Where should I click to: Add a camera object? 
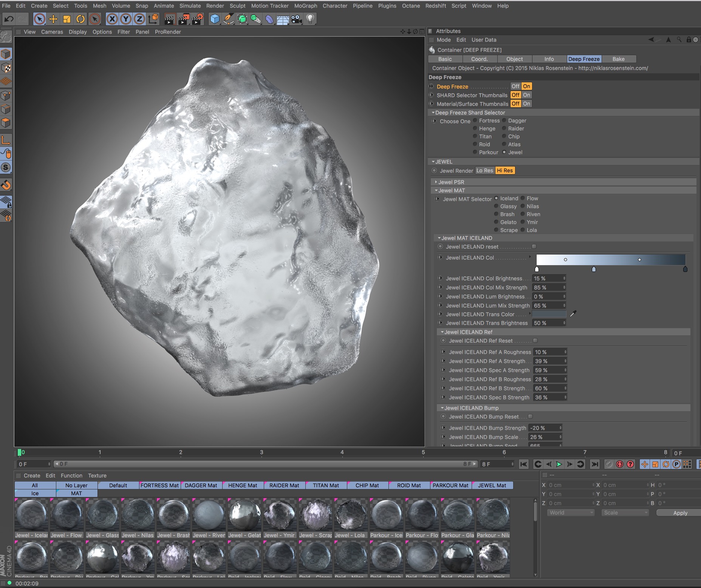(296, 19)
